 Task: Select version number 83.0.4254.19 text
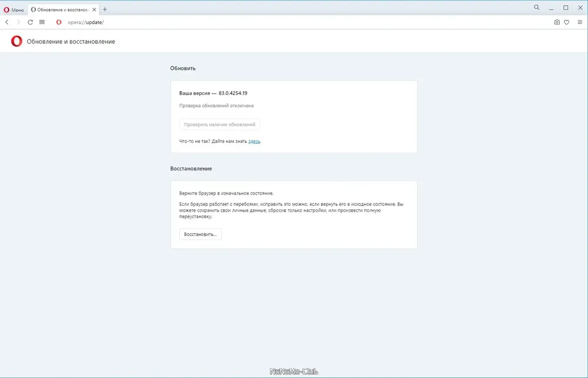233,93
